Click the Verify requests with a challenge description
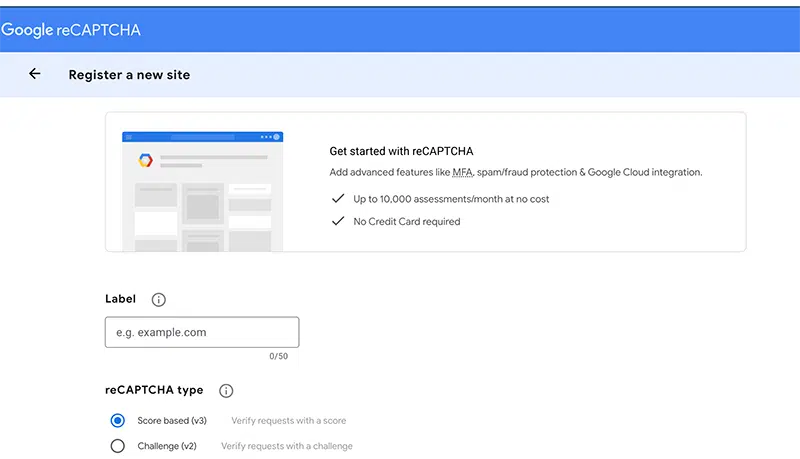The width and height of the screenshot is (800, 459). [287, 446]
